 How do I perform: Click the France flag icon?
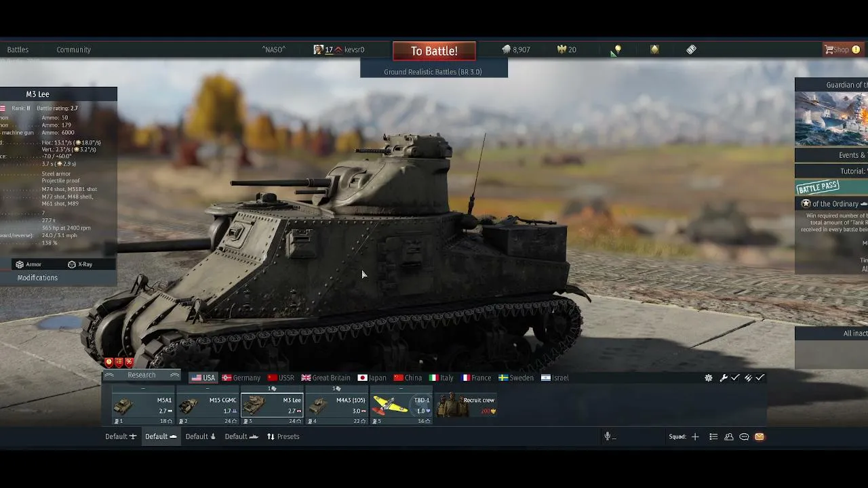tap(465, 378)
